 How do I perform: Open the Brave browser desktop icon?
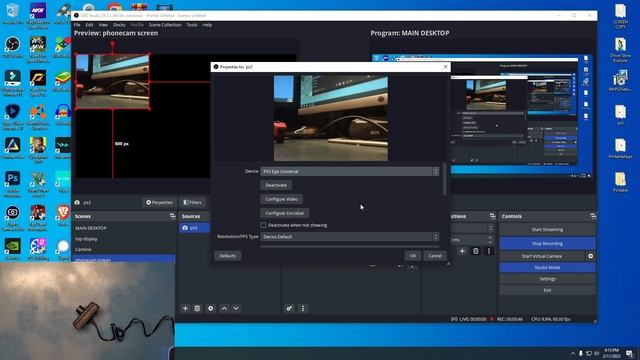click(63, 216)
